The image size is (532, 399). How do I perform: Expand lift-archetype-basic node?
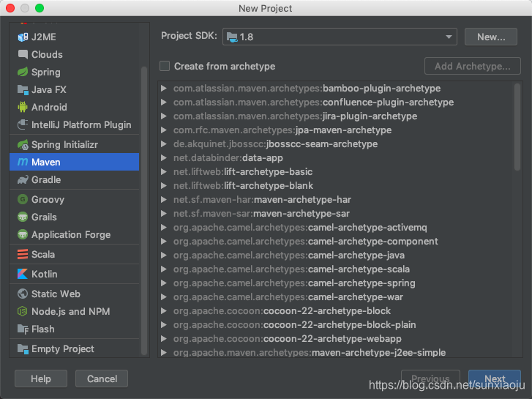pos(164,172)
